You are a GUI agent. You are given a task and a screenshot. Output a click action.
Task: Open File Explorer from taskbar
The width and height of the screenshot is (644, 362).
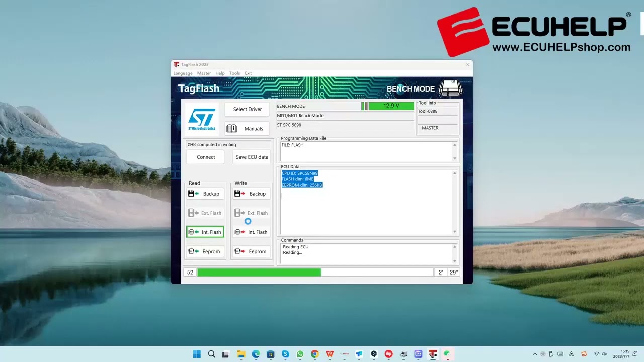pyautogui.click(x=241, y=354)
